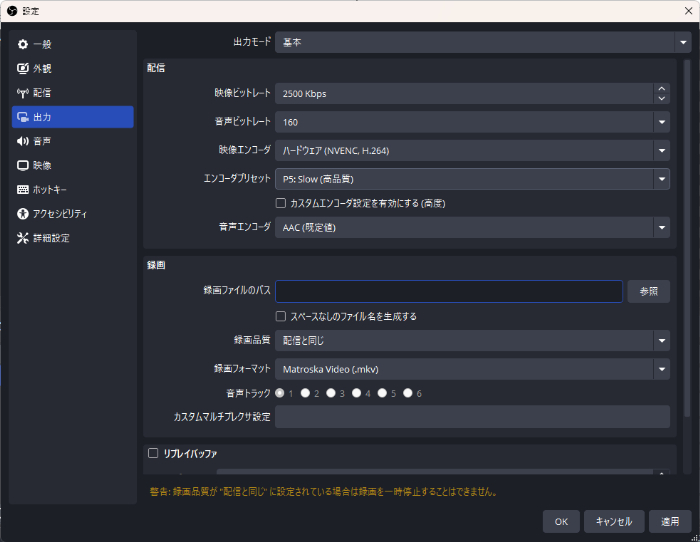This screenshot has width=700, height=542.
Task: Click the 詳細設定 wrench tools icon
Action: point(23,238)
